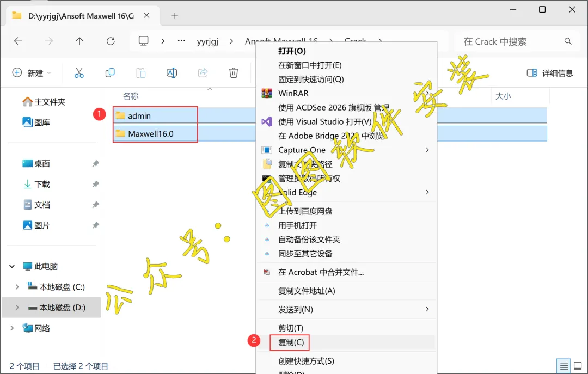Choose Open in new window (E)
The width and height of the screenshot is (588, 374).
tap(346, 65)
